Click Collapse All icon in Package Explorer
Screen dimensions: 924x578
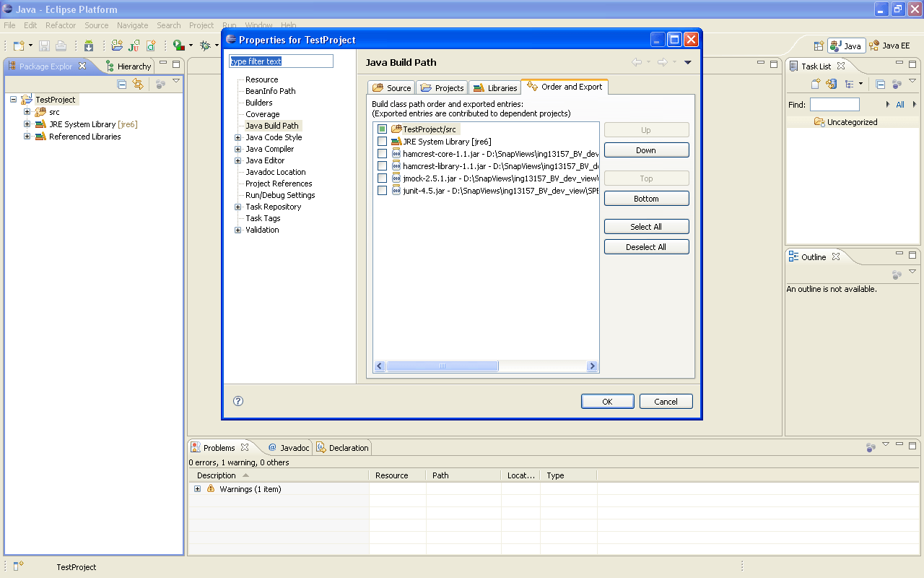pos(122,85)
